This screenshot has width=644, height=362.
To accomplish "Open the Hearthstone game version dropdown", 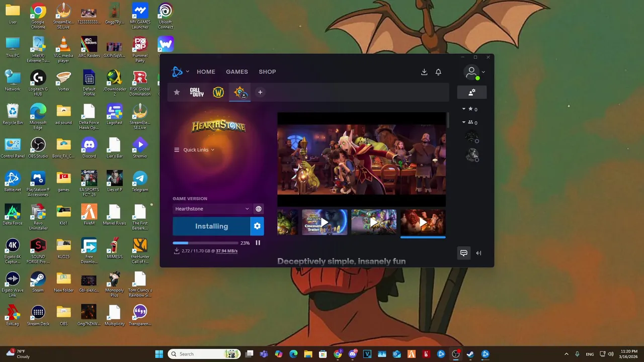I will point(212,209).
